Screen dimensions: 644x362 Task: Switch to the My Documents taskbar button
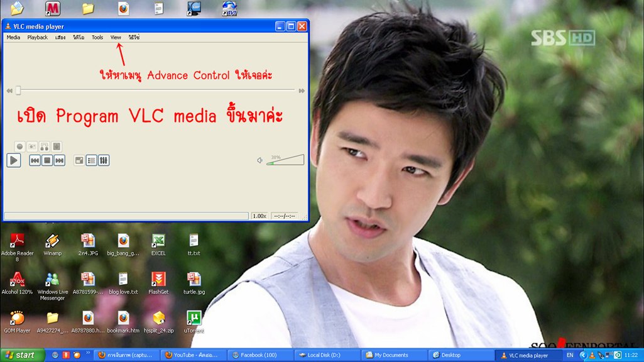[395, 355]
